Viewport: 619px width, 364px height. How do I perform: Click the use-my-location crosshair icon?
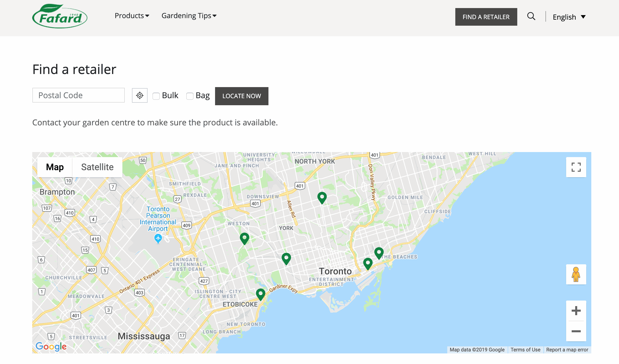point(140,95)
